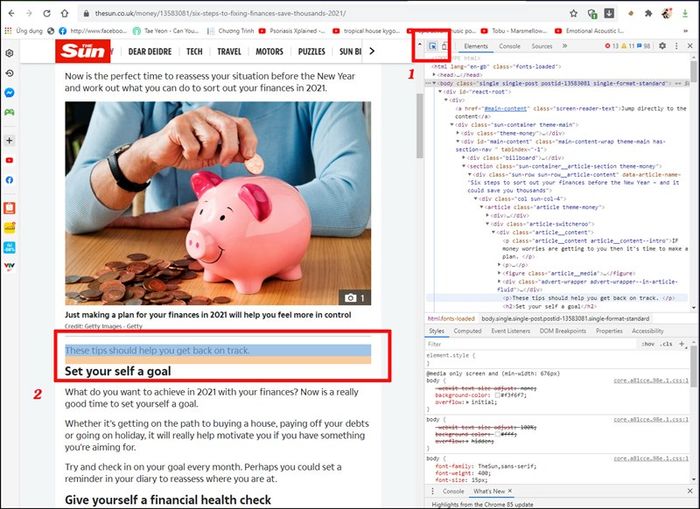This screenshot has height=509, width=700.
Task: Open sidebar settings gear icon
Action: [x=9, y=53]
